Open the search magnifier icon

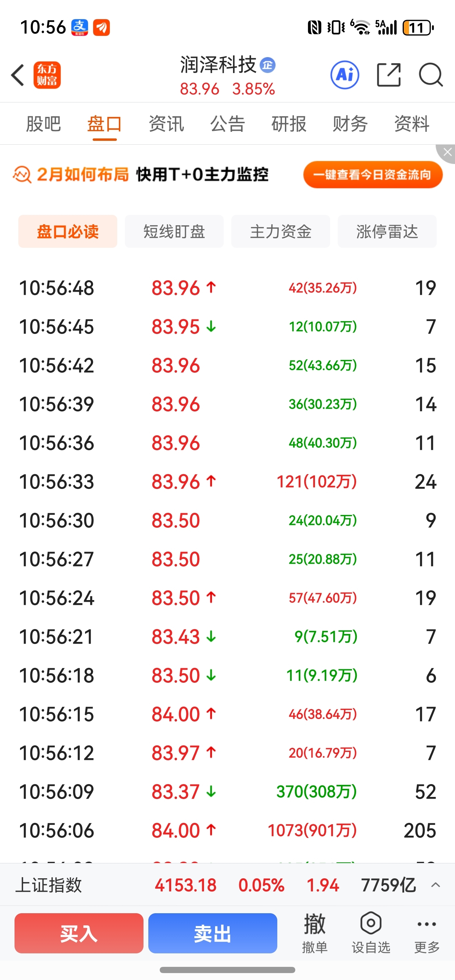coord(430,75)
